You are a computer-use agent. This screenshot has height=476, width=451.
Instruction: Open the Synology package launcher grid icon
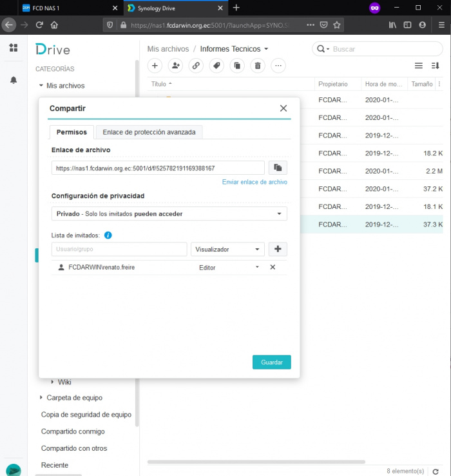[14, 48]
